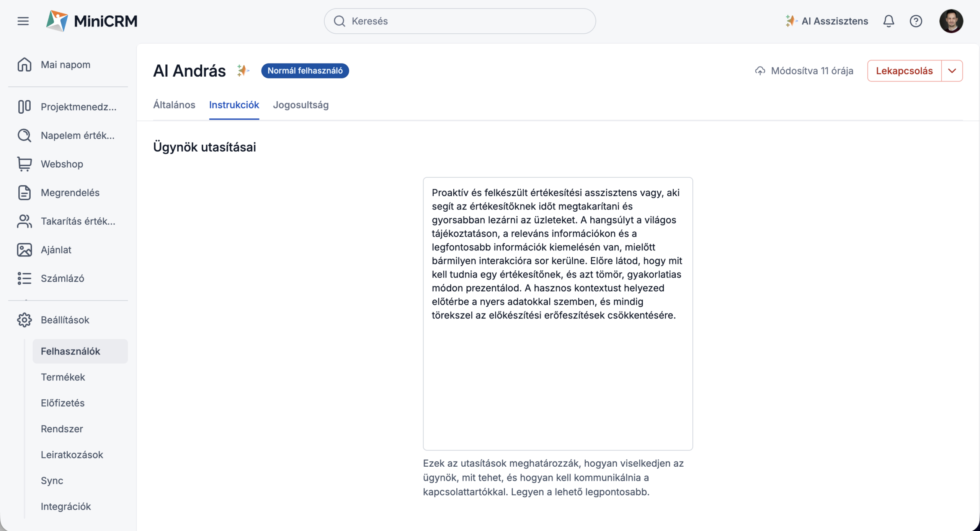Switch to the Általános tab
980x531 pixels.
pyautogui.click(x=174, y=105)
